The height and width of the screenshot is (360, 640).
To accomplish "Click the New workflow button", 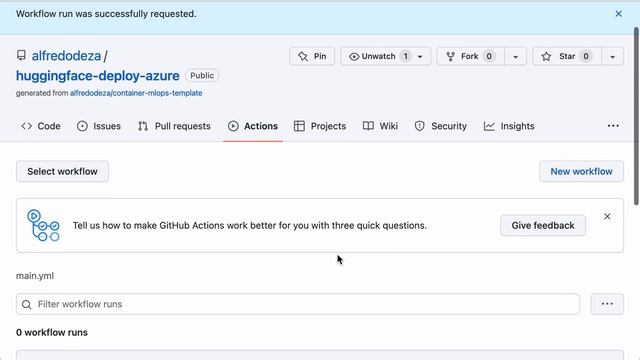I will pyautogui.click(x=581, y=171).
